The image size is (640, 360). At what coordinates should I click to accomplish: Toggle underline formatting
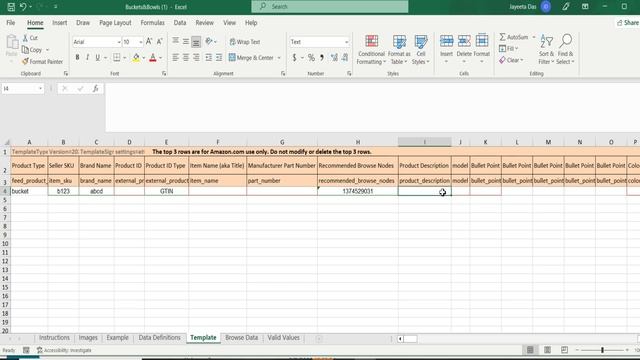point(98,58)
